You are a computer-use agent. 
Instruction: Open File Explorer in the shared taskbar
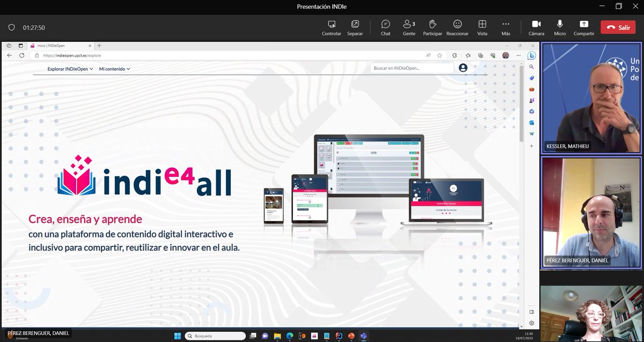point(277,336)
